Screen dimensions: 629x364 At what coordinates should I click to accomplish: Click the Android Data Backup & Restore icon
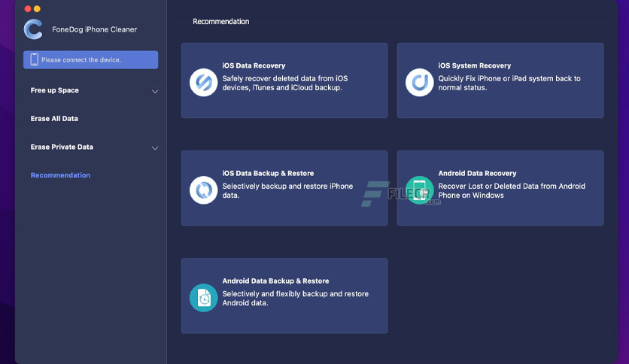point(203,298)
